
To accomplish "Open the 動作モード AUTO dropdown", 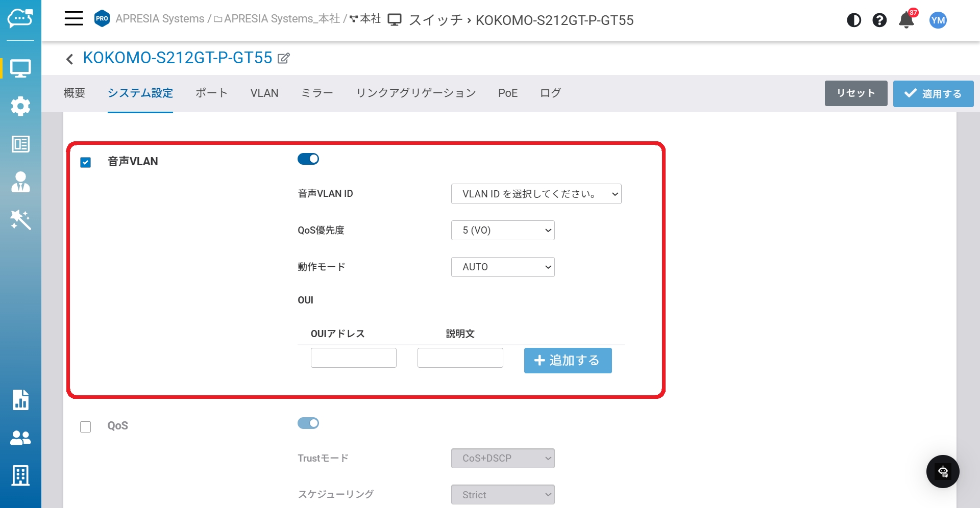I will pos(502,267).
